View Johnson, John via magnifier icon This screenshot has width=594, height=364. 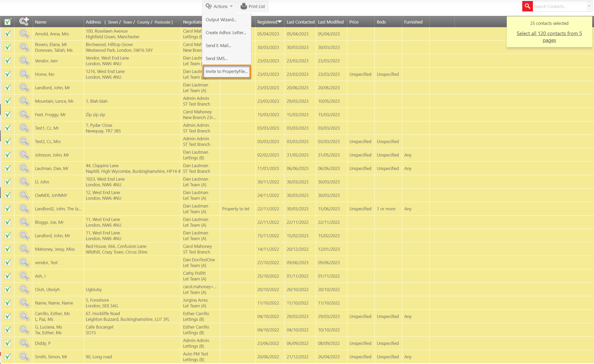point(24,155)
